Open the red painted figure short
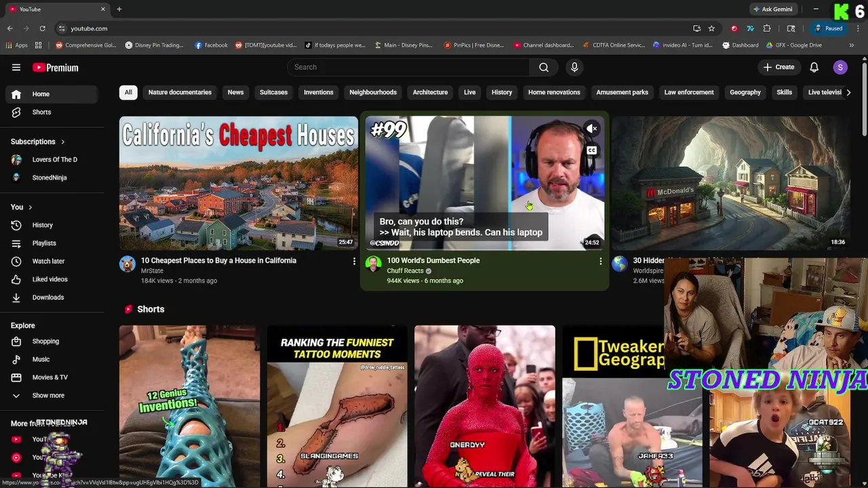This screenshot has width=868, height=488. pos(485,406)
